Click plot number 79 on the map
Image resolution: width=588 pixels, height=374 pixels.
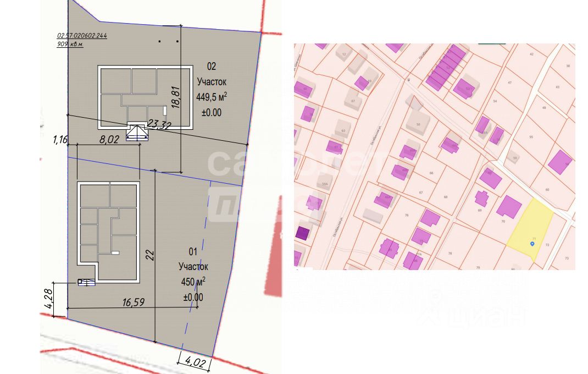point(478,268)
